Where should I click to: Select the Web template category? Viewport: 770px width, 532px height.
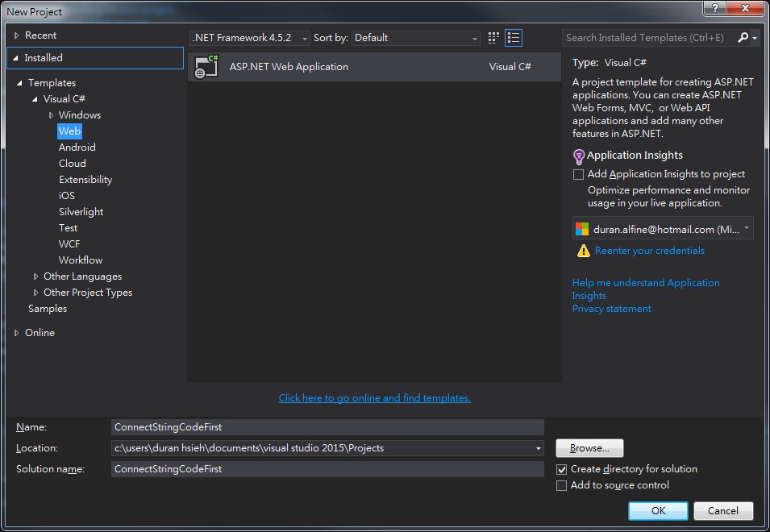[69, 131]
